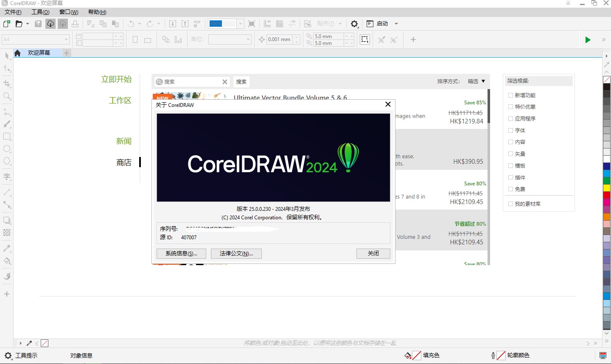Click the New document icon
This screenshot has width=611, height=364.
(x=7, y=24)
